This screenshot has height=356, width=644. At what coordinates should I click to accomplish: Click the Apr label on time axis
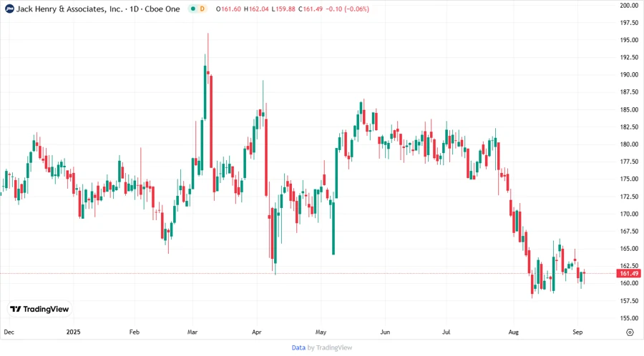click(257, 332)
